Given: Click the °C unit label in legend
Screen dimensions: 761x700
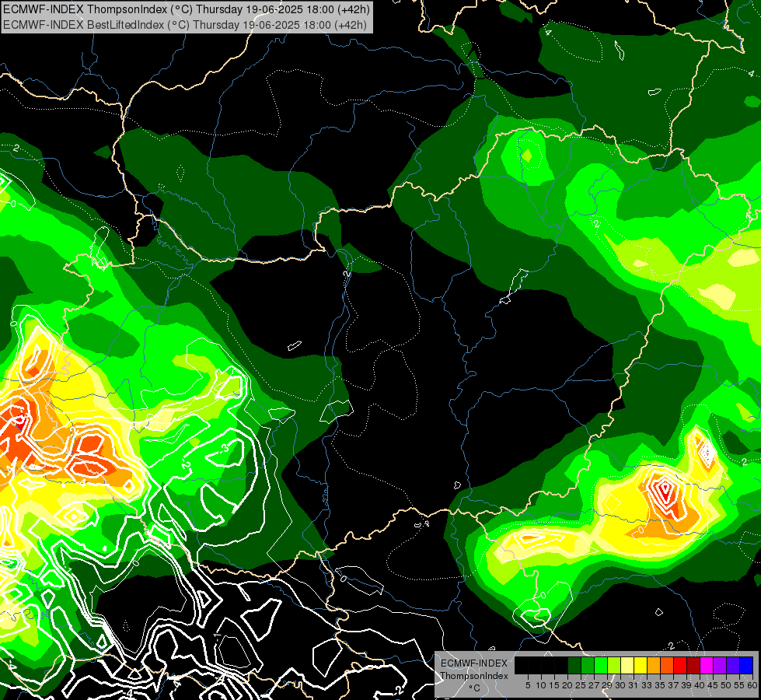Looking at the screenshot, I should coord(475,688).
